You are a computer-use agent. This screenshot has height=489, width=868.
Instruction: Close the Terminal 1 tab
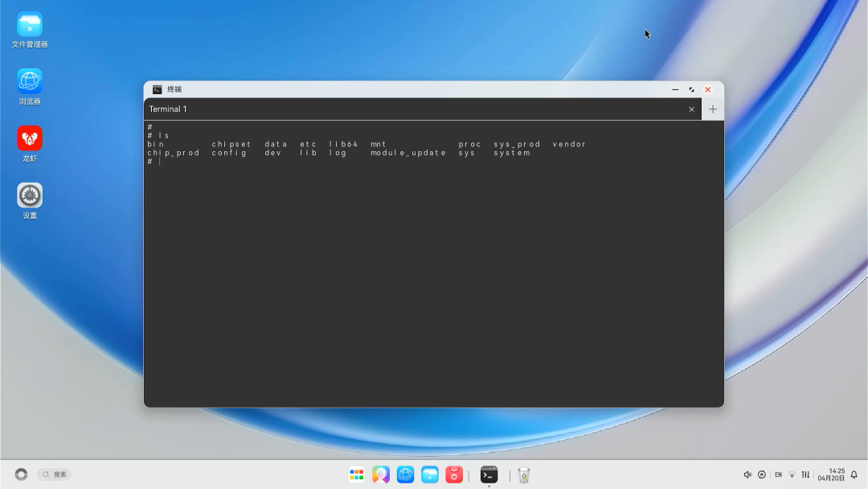click(691, 109)
